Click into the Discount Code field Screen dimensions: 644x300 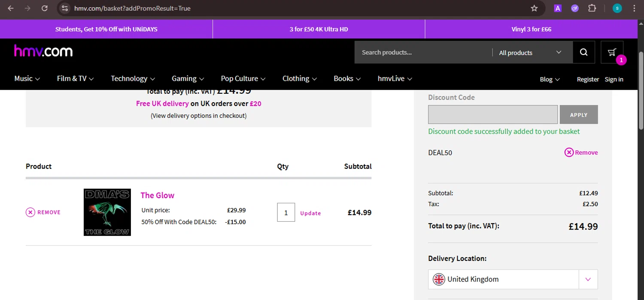[493, 115]
